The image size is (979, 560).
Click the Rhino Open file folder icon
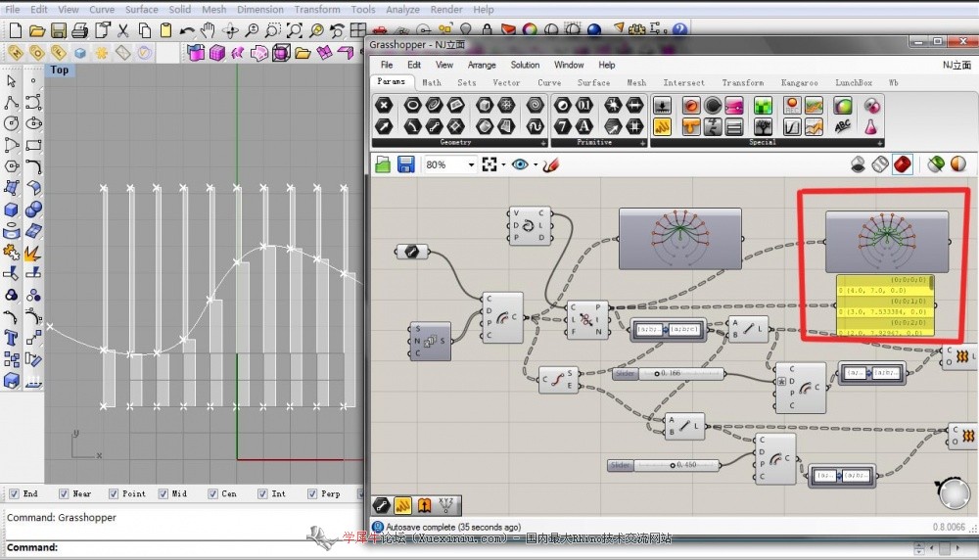tap(37, 30)
